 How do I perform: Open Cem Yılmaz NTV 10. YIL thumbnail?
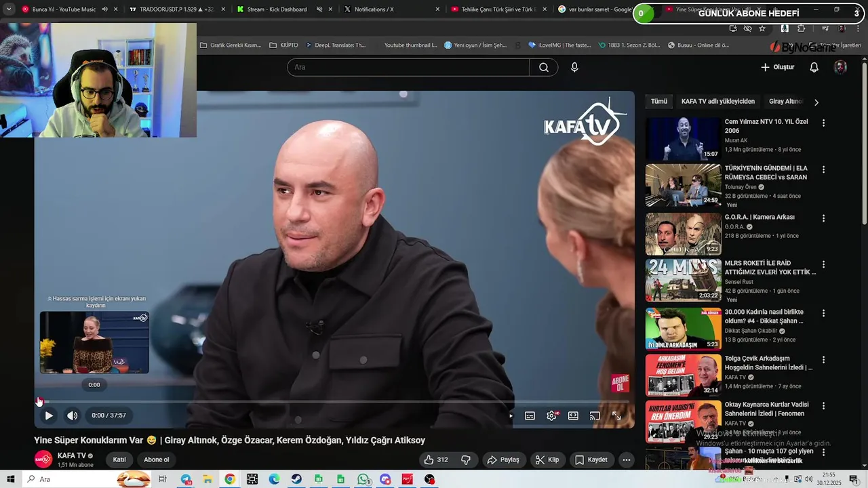683,139
